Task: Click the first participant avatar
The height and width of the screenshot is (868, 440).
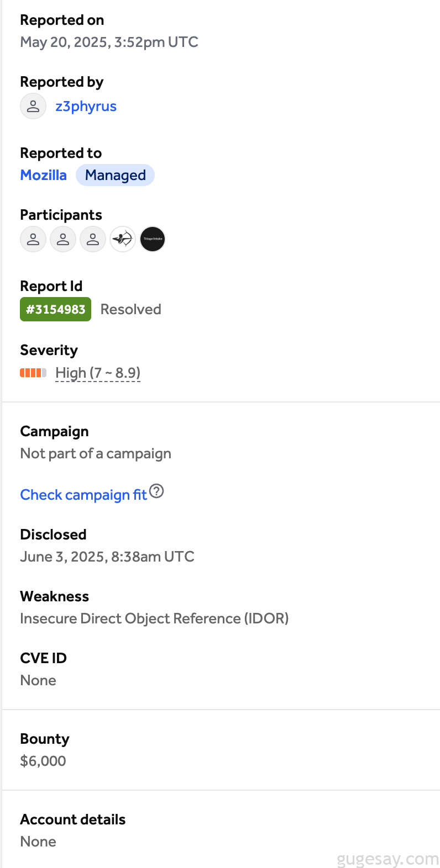Action: tap(33, 240)
